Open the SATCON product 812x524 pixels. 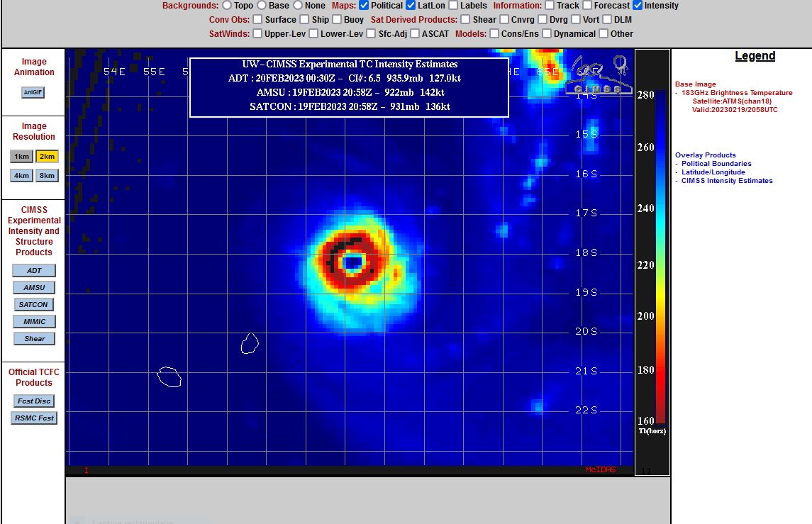click(x=34, y=304)
